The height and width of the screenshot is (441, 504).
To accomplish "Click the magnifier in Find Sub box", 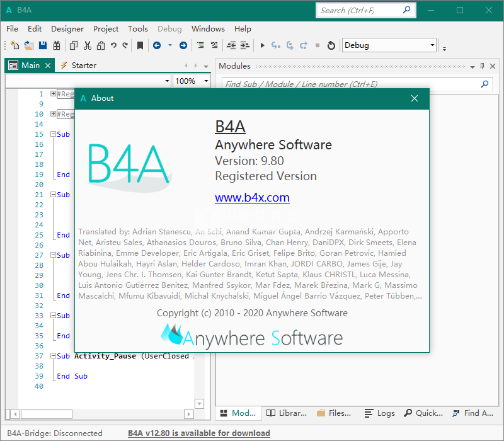I will point(484,84).
